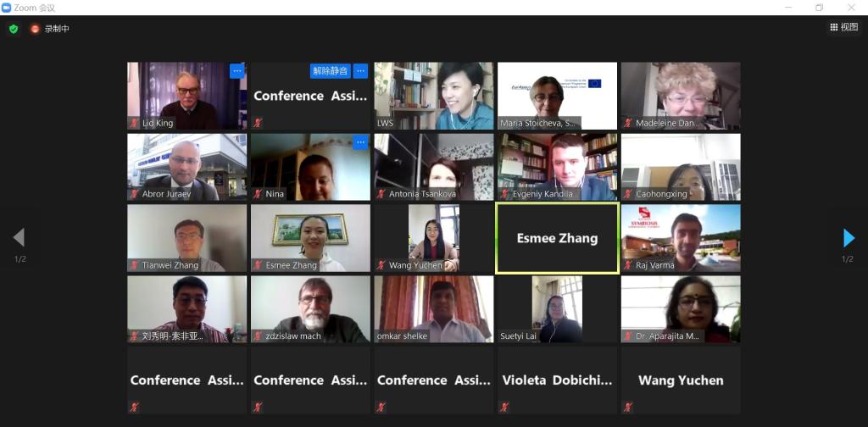Viewport: 868px width, 427px height.
Task: Click the Wang Yuchen name-only tile
Action: pos(681,380)
